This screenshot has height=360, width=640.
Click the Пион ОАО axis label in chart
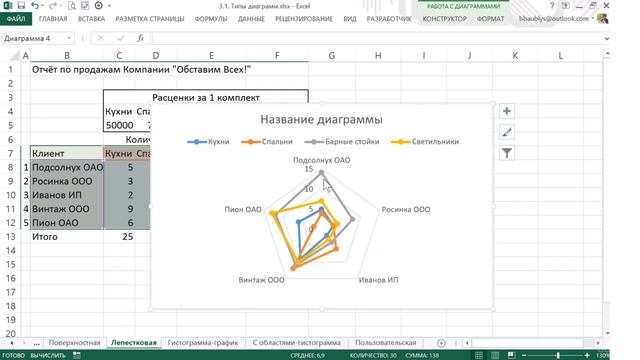tap(243, 209)
